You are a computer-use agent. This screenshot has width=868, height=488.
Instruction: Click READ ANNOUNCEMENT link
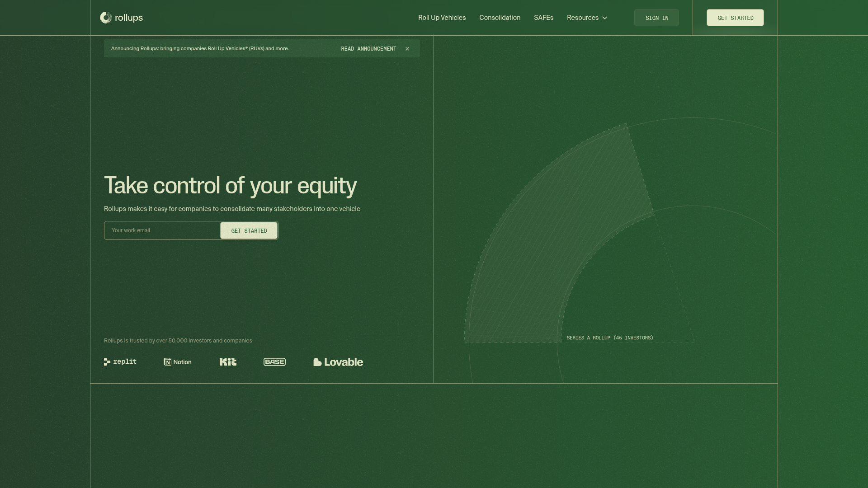pyautogui.click(x=368, y=49)
